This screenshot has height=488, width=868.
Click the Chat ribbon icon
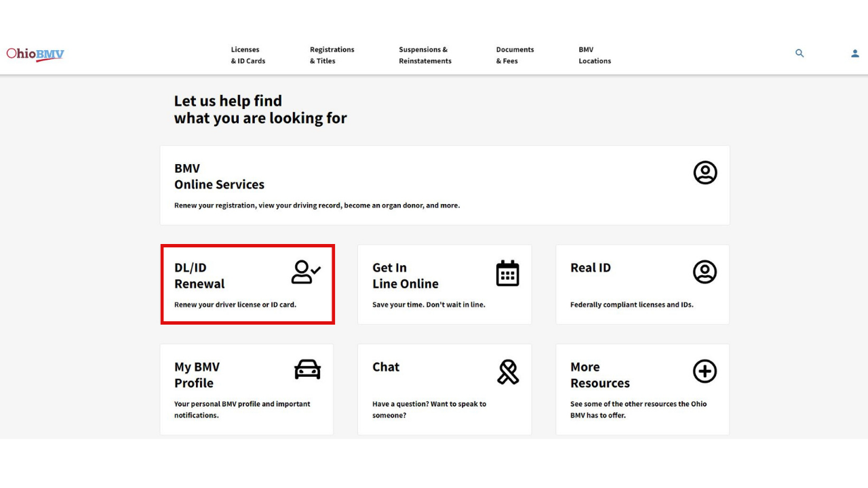(508, 371)
